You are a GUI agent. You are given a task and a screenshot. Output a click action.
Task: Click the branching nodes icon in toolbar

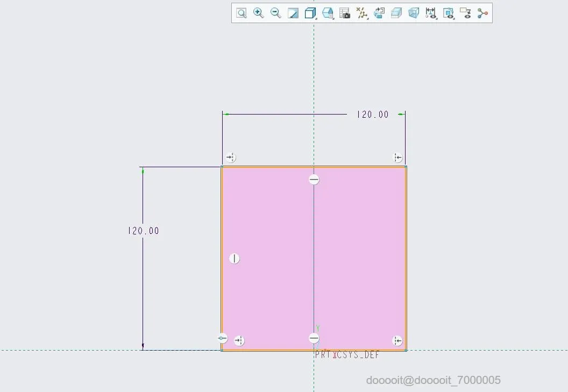pyautogui.click(x=482, y=13)
